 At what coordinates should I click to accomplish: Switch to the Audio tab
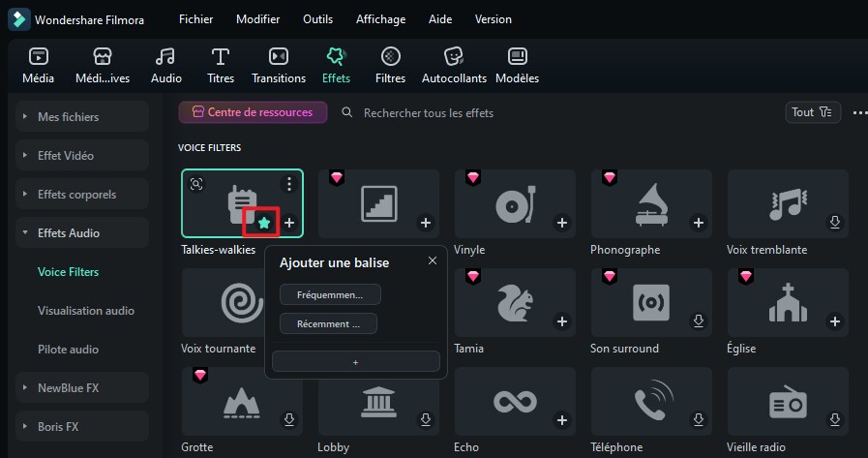pos(166,65)
